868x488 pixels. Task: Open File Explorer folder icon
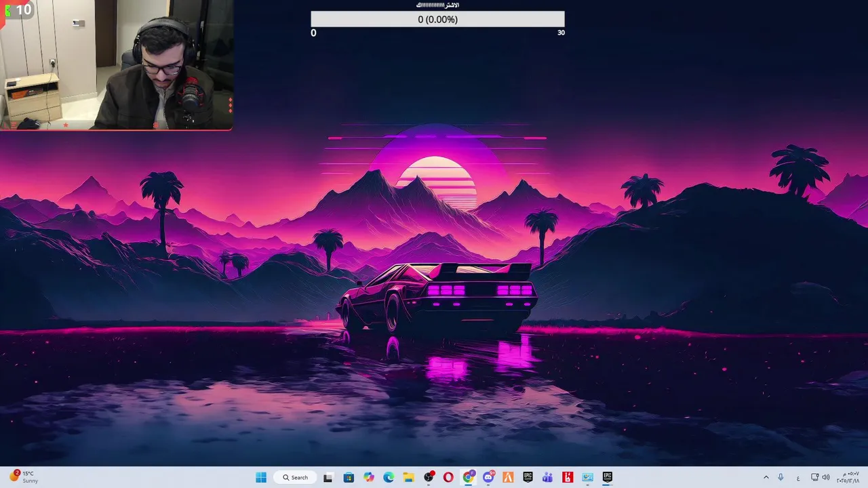pyautogui.click(x=408, y=477)
